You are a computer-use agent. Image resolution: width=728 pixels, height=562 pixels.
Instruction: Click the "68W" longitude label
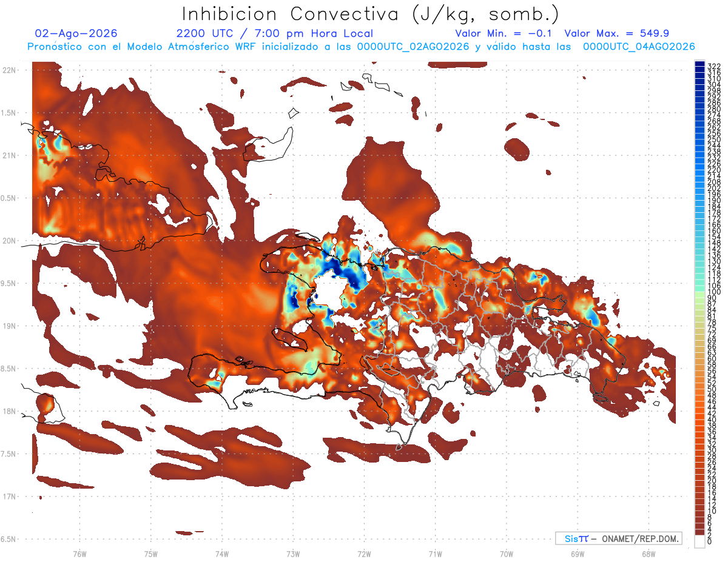point(649,554)
